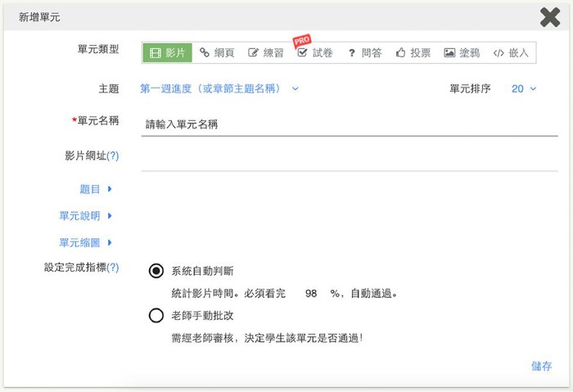The height and width of the screenshot is (392, 573).
Task: Choose the 嵌入 code icon unit type
Action: [511, 52]
